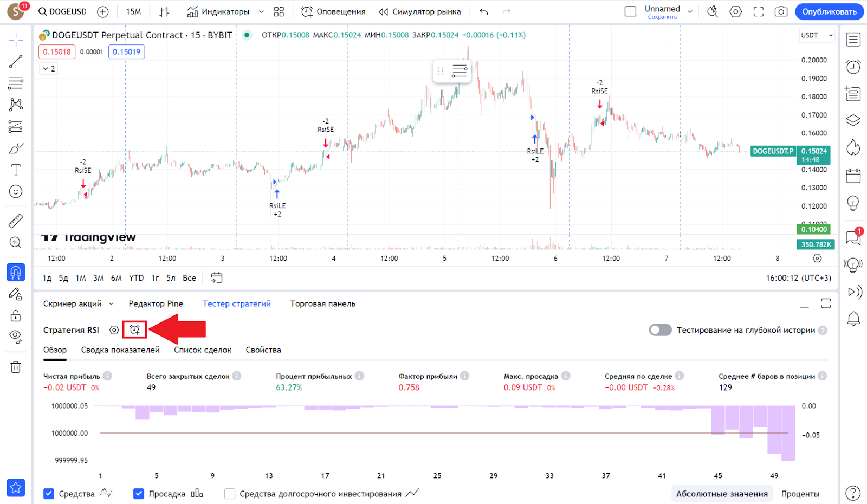This screenshot has height=504, width=867.
Task: Switch to Редактор Pine tab
Action: 156,303
